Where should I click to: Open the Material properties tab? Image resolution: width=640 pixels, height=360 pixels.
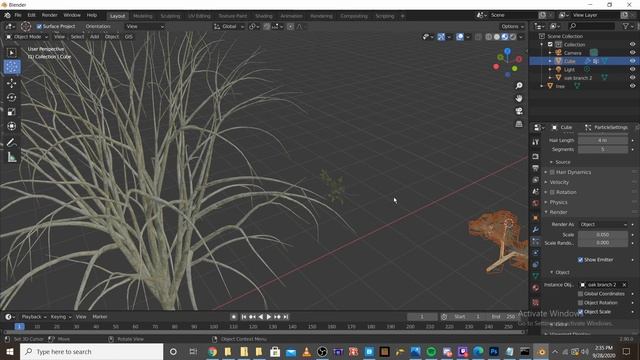click(x=536, y=288)
